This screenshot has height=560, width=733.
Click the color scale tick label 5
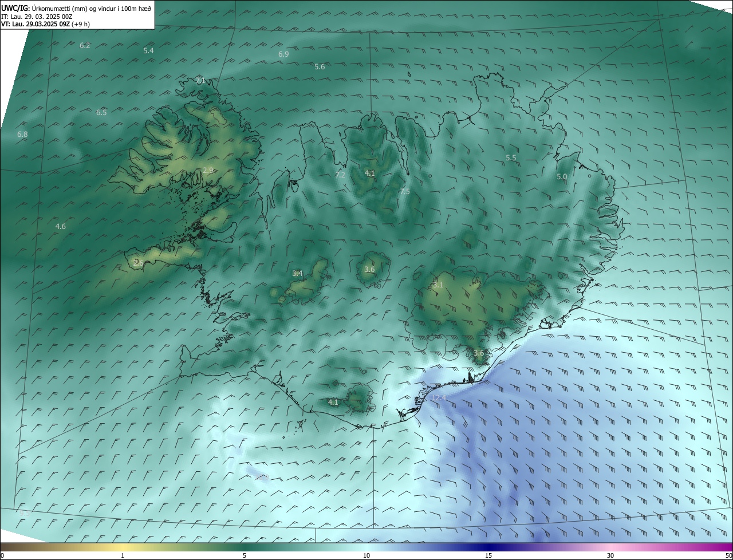(x=245, y=555)
